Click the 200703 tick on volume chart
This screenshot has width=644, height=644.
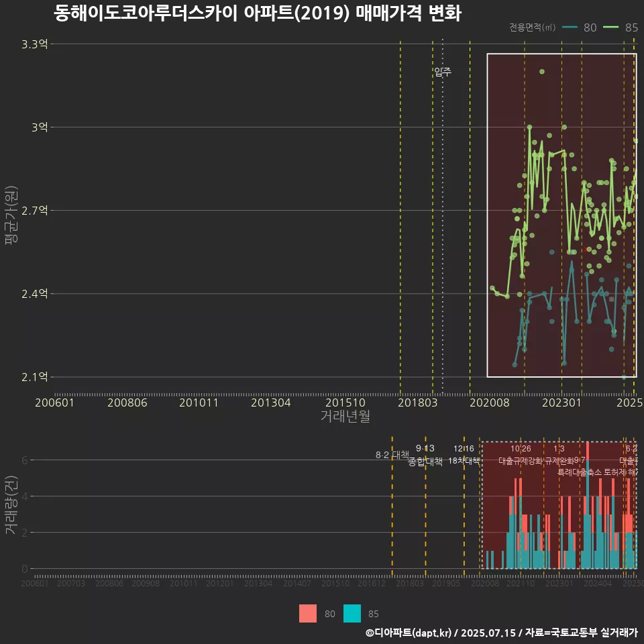click(x=71, y=583)
